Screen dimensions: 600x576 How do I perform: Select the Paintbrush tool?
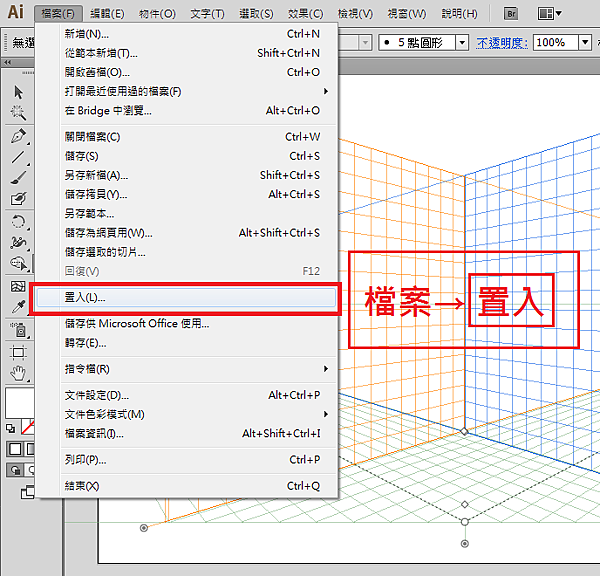pyautogui.click(x=18, y=178)
